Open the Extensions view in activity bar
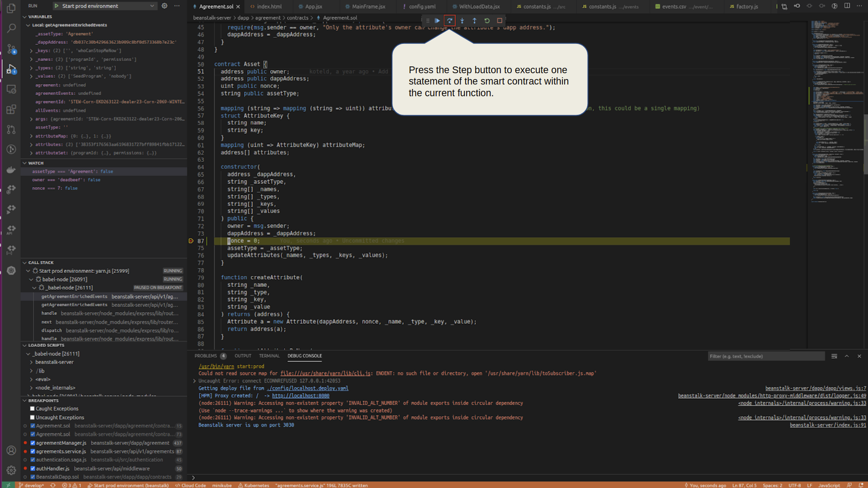Image resolution: width=868 pixels, height=488 pixels. [x=11, y=109]
